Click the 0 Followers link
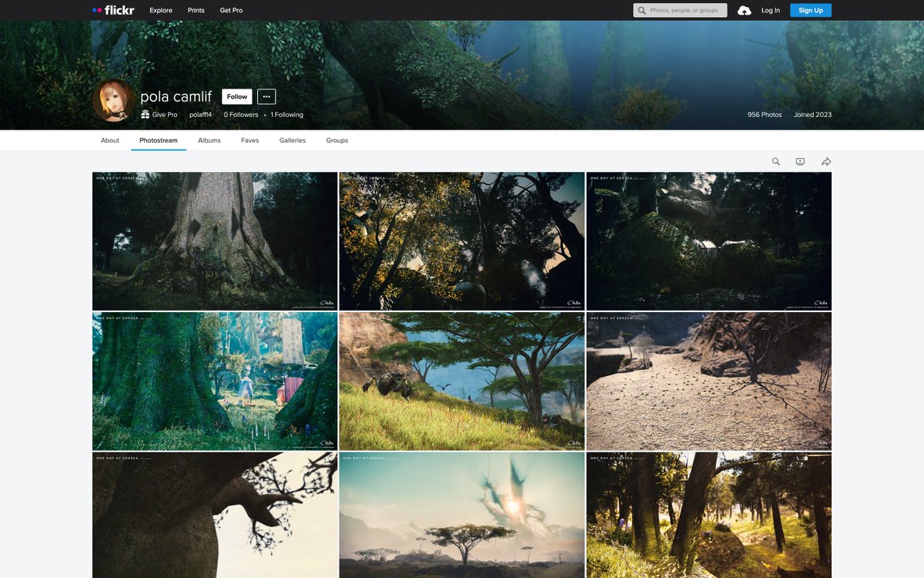 241,115
